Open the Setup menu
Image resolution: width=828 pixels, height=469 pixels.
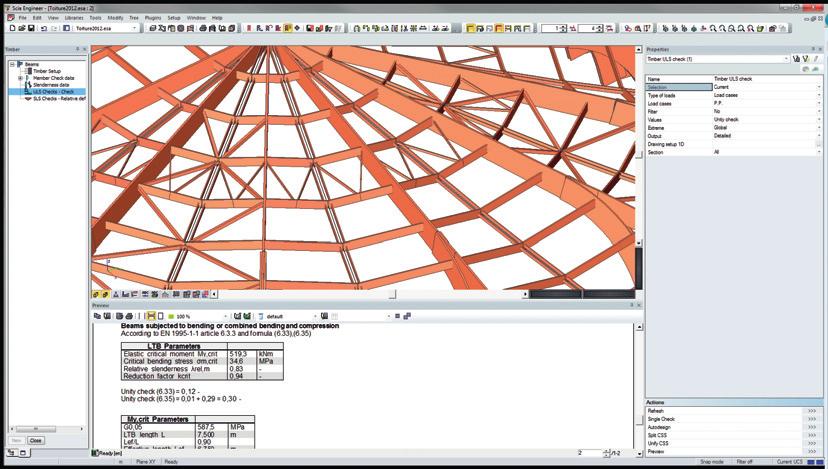click(x=174, y=17)
